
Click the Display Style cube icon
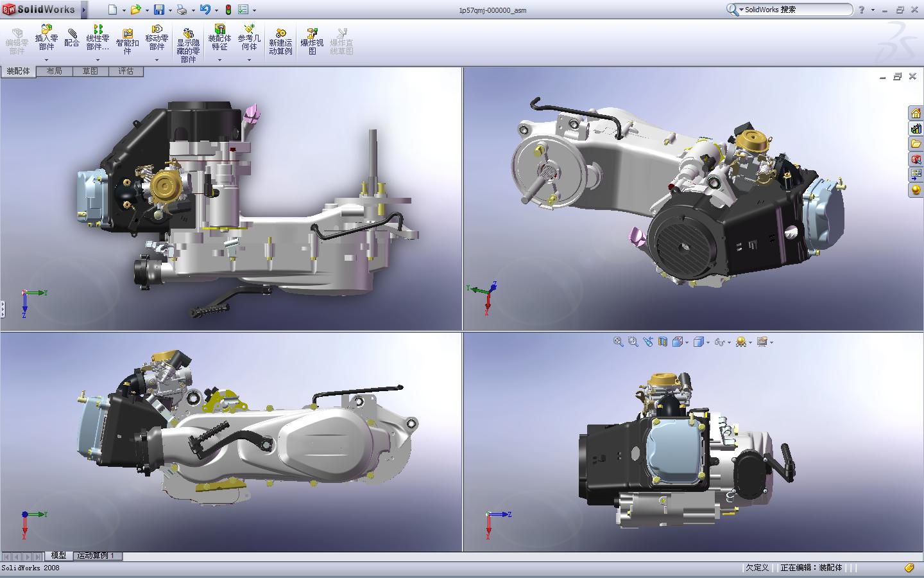pos(699,342)
